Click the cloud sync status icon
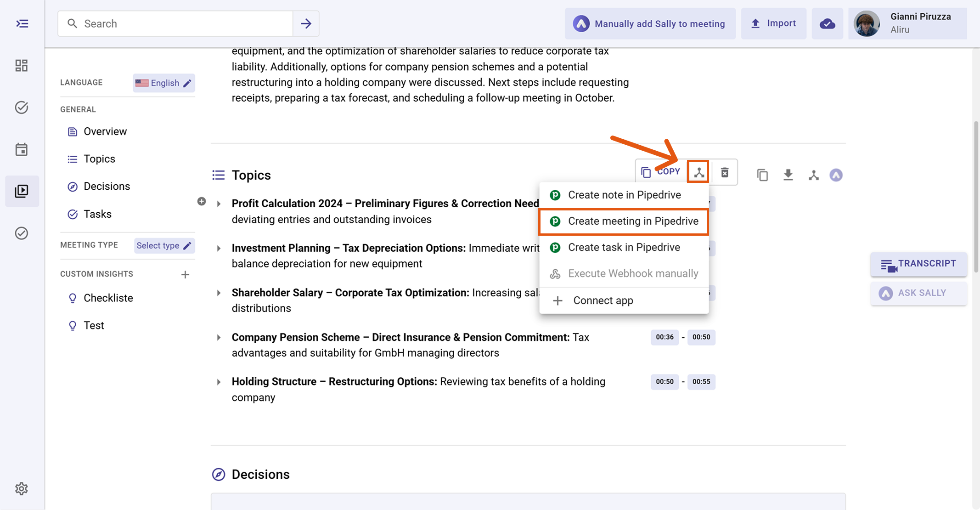980x510 pixels. tap(827, 23)
